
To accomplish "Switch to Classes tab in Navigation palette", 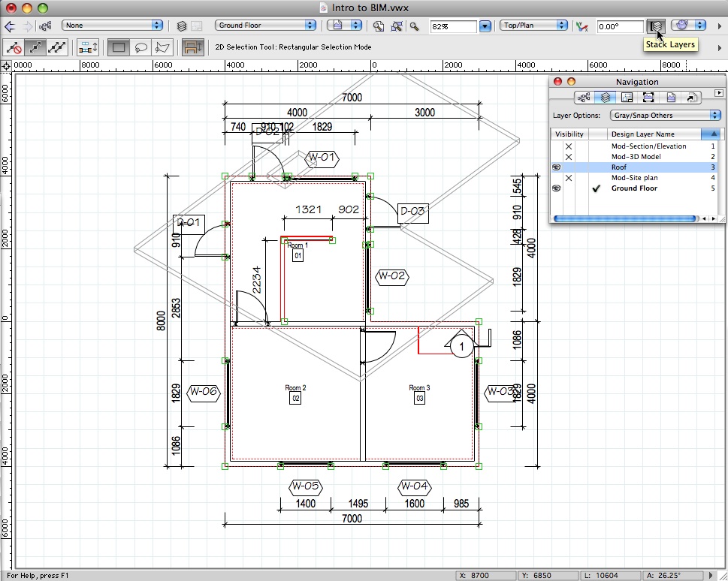I will (x=584, y=98).
